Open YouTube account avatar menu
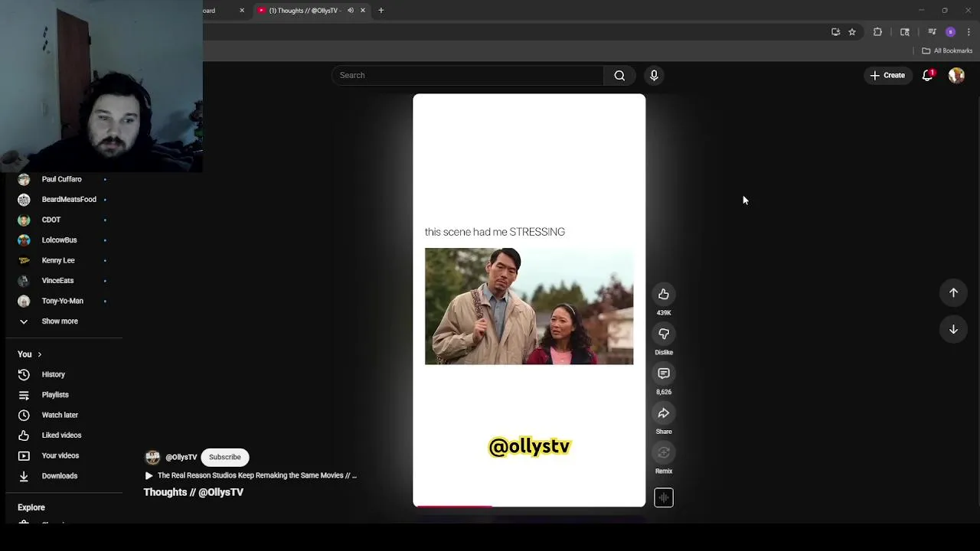The width and height of the screenshot is (980, 551). coord(956,75)
